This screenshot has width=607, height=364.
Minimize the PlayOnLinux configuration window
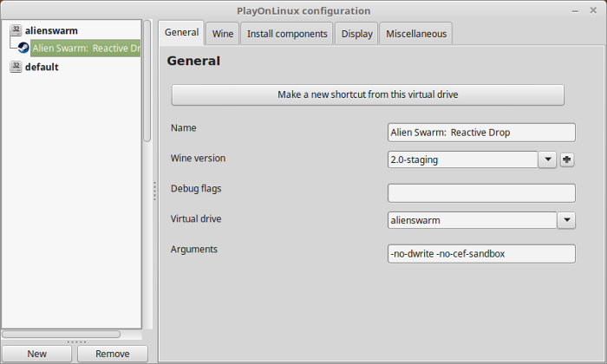point(575,10)
